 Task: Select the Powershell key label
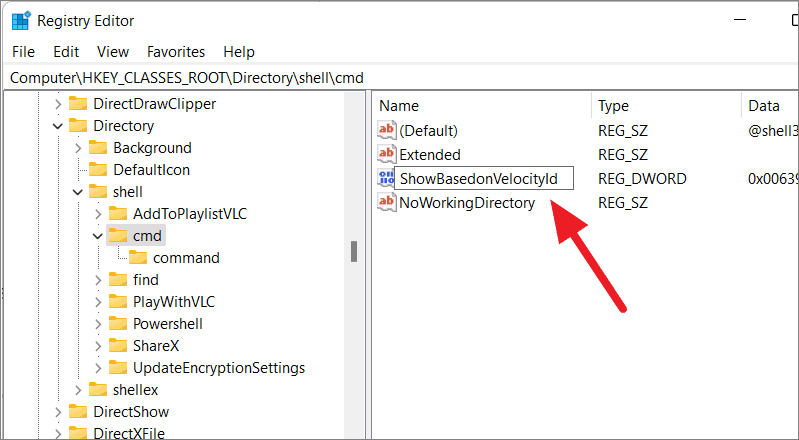[x=168, y=324]
